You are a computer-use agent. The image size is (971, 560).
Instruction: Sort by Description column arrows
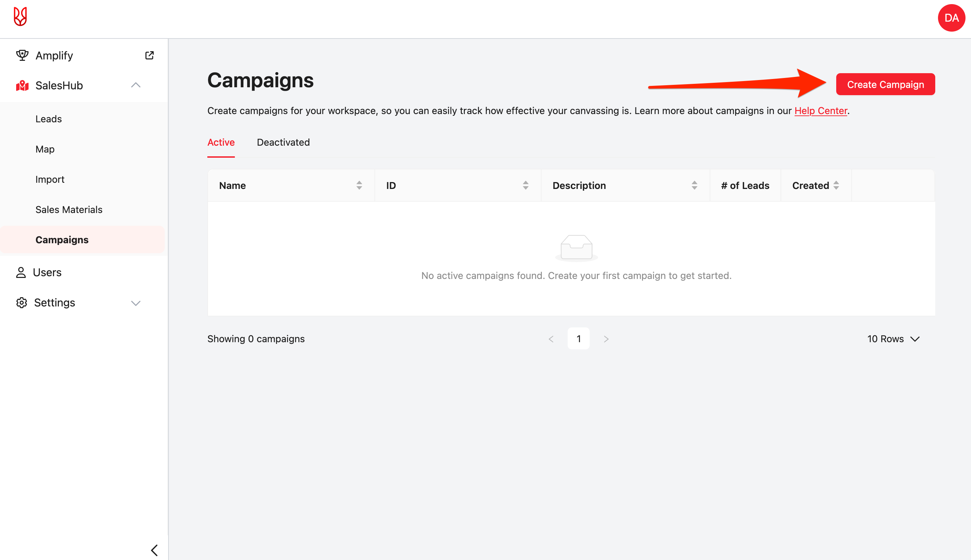[x=694, y=186]
